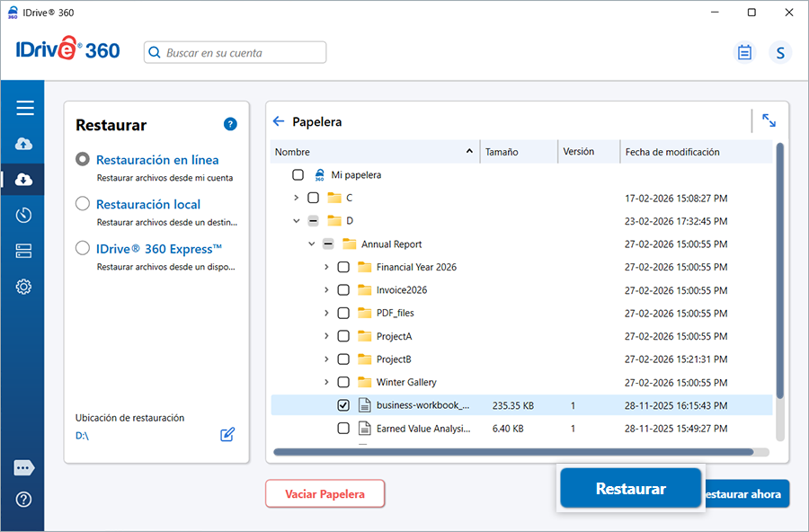The image size is (809, 532).
Task: Collapse the Annual Report folder
Action: (x=311, y=244)
